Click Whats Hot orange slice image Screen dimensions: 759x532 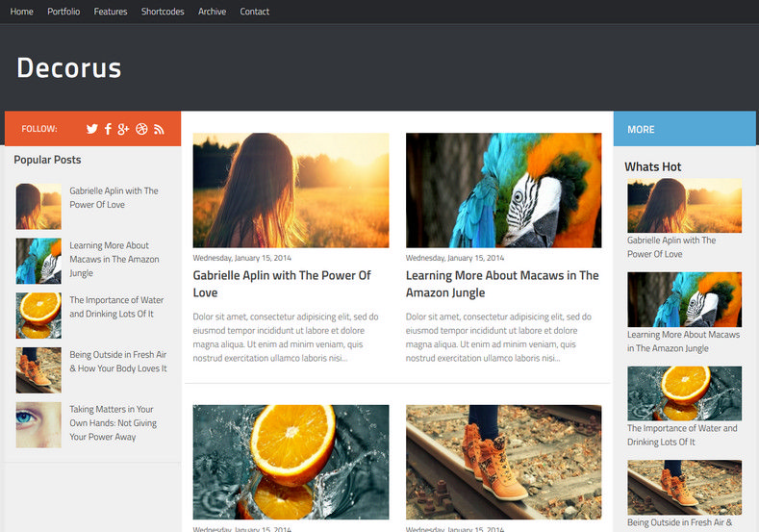click(685, 393)
